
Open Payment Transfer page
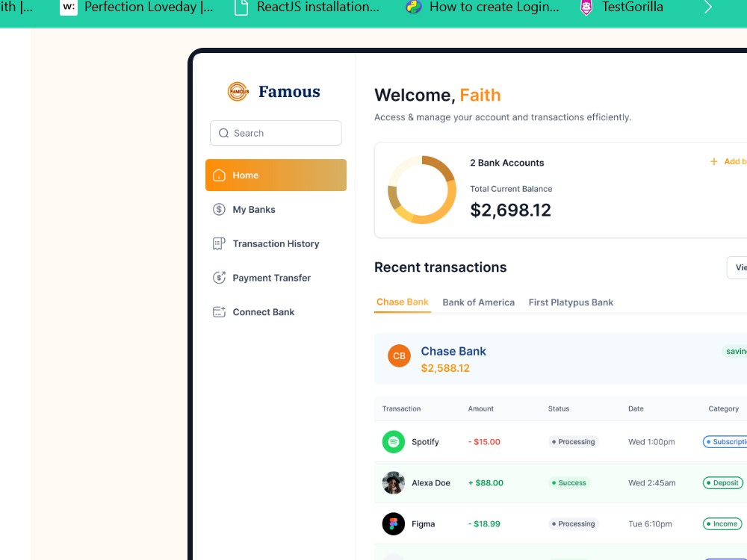tap(276, 278)
